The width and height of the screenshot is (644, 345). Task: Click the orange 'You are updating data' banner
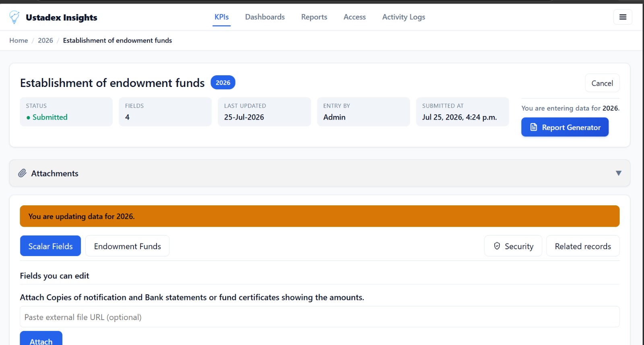coord(320,216)
